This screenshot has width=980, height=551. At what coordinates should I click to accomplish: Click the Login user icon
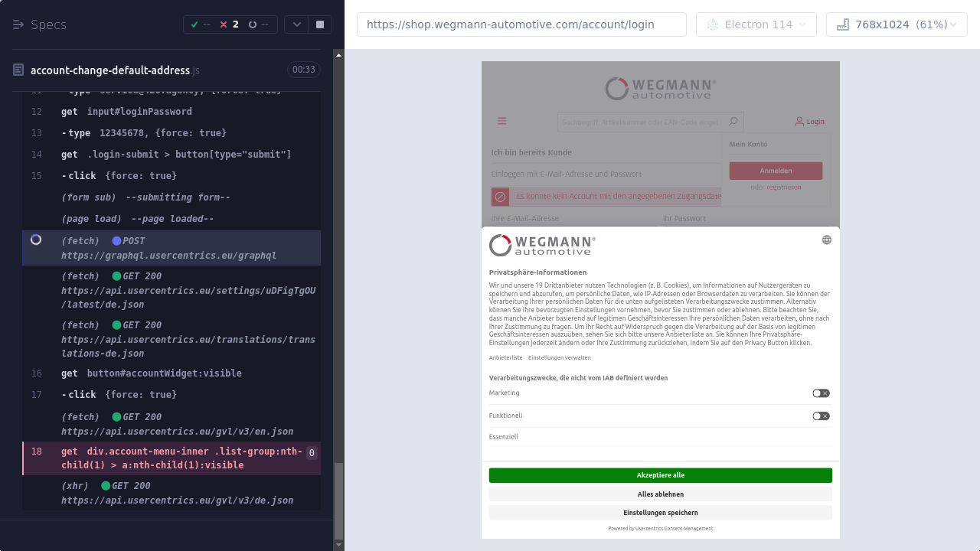[799, 121]
